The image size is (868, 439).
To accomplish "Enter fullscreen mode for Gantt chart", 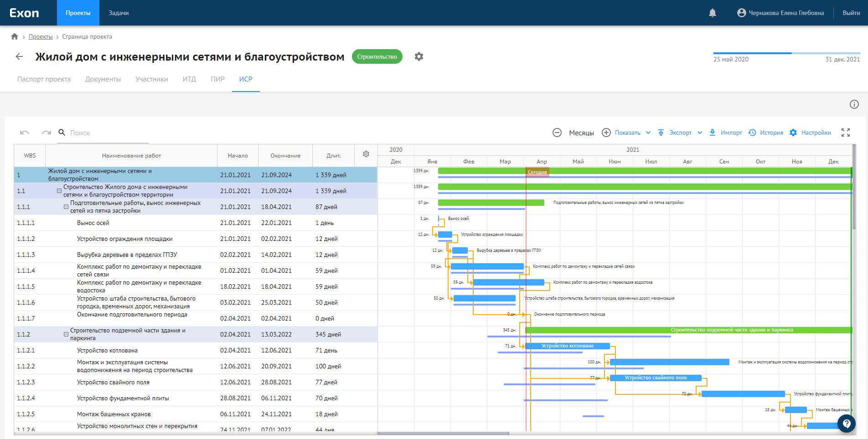I will click(x=846, y=133).
